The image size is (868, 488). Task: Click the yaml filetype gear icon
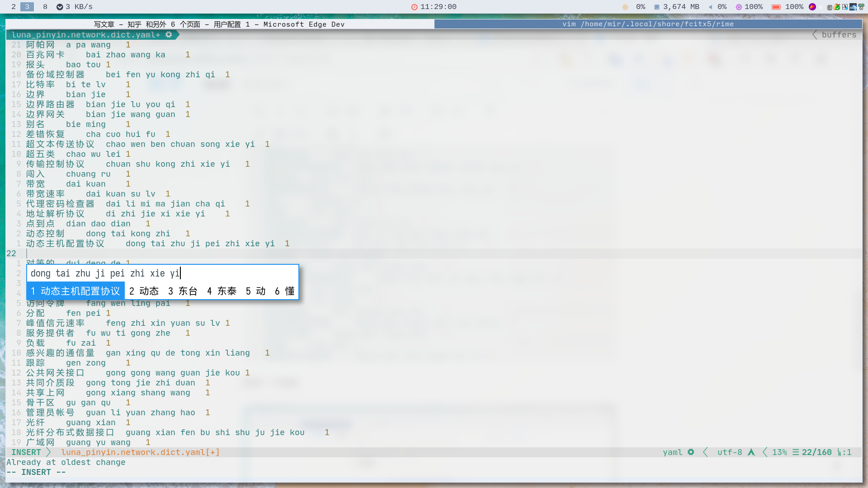pyautogui.click(x=691, y=452)
